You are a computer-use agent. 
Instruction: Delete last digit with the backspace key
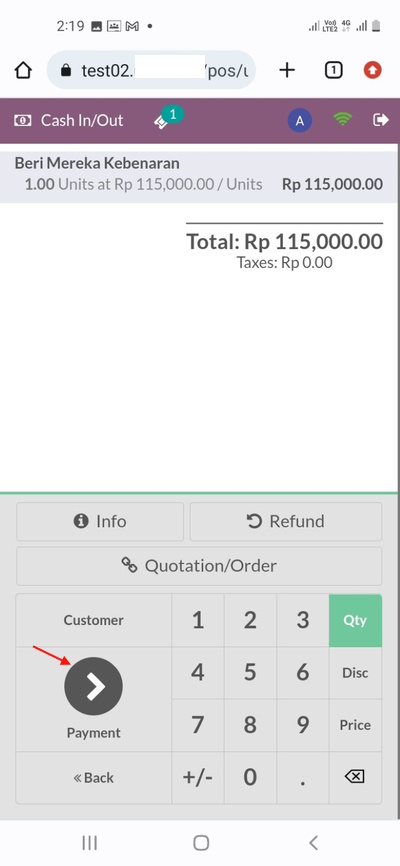point(355,777)
